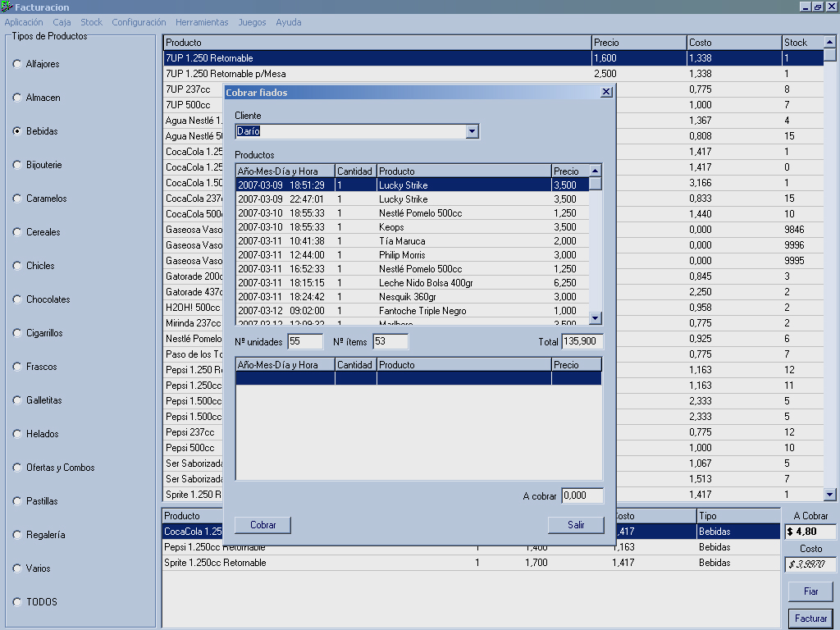The width and height of the screenshot is (840, 630).
Task: Open the Cliente dropdown showing Darío
Action: click(472, 131)
